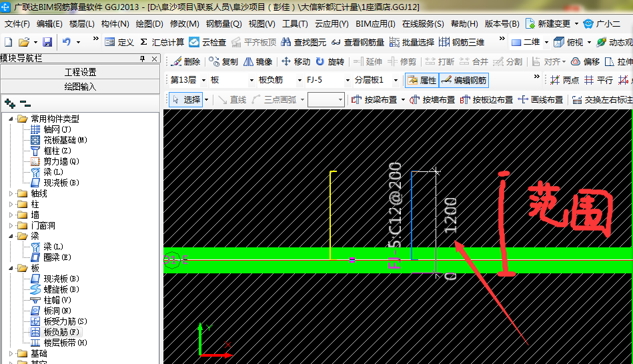Collapse the 常用构件类型 tree node

pyautogui.click(x=11, y=119)
